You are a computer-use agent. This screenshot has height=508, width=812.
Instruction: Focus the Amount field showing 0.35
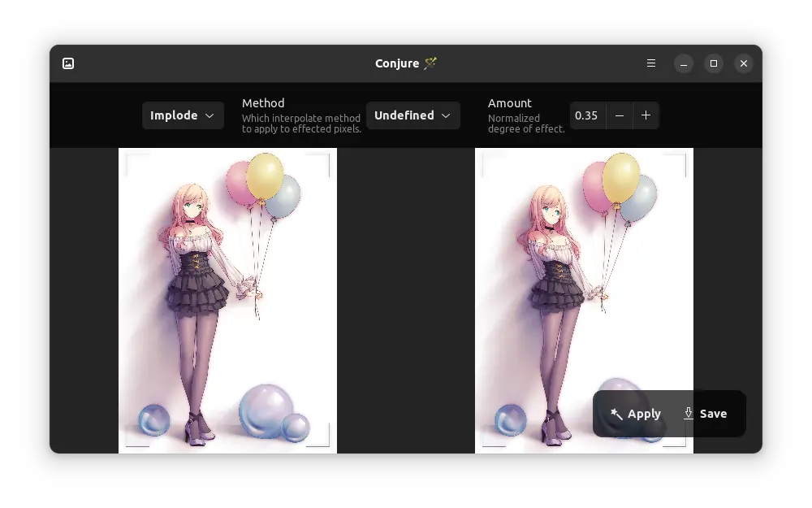(586, 115)
